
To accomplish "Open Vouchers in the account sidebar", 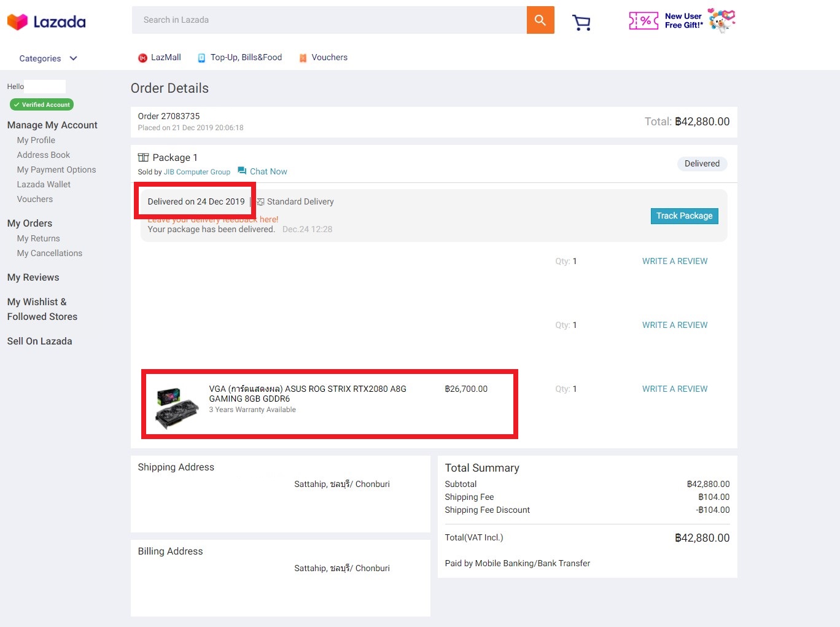I will coord(35,199).
